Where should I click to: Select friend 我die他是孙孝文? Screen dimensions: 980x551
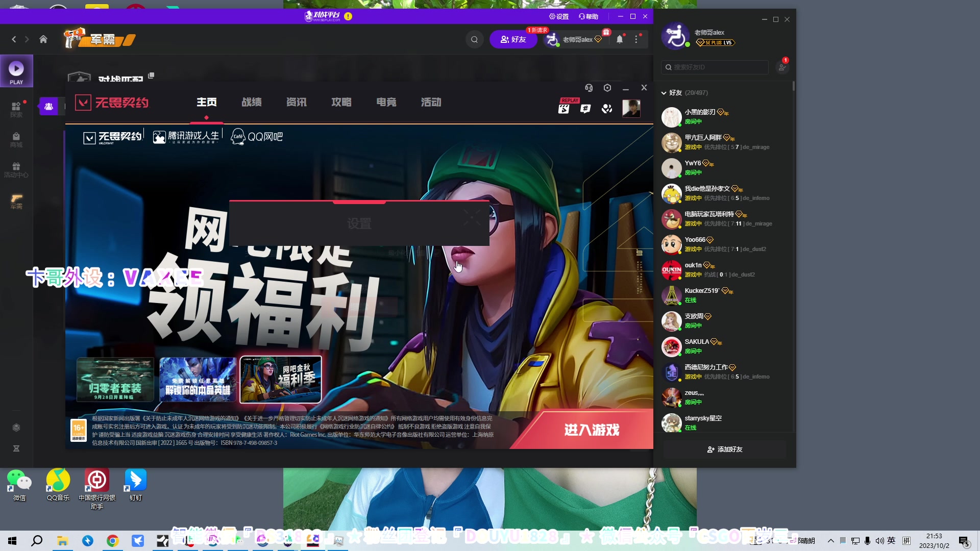click(x=725, y=193)
